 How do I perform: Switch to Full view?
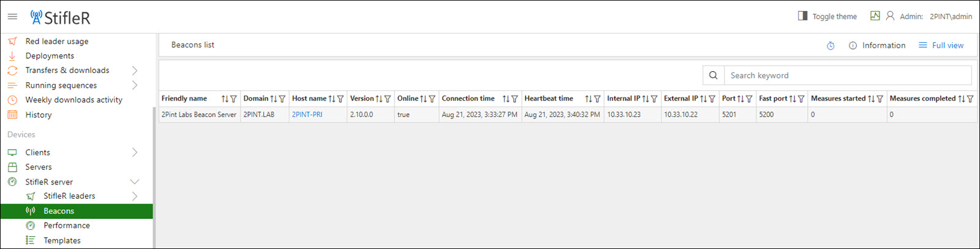[941, 45]
